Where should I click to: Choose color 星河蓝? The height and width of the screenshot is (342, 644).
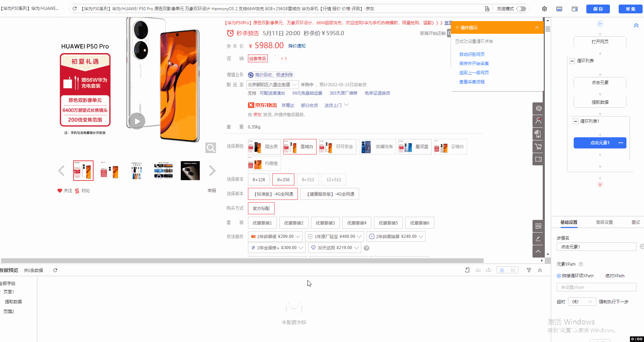[415, 147]
